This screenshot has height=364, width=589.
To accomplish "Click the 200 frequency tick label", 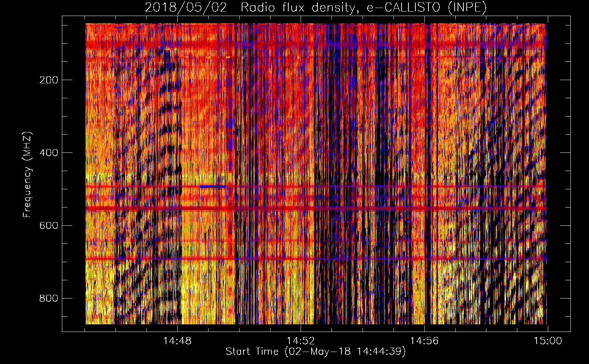I will coord(49,80).
